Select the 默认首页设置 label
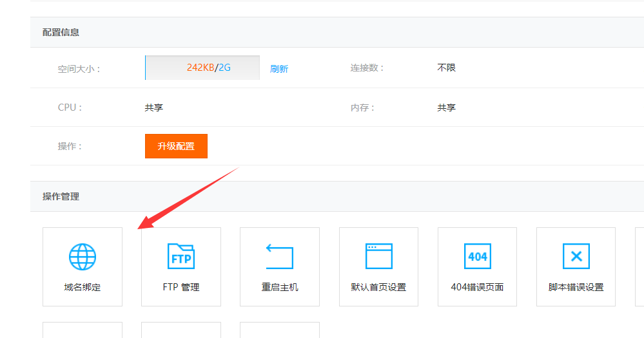 pyautogui.click(x=378, y=287)
